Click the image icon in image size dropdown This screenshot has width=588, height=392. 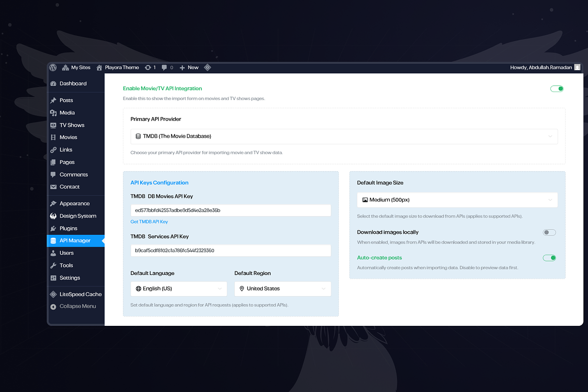pyautogui.click(x=365, y=200)
